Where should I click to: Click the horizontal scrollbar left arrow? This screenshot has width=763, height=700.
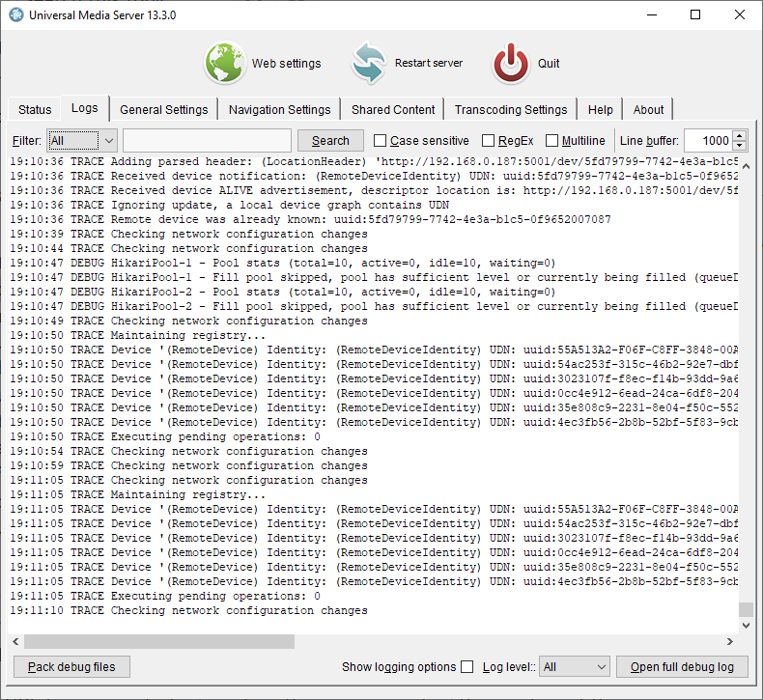pos(15,642)
